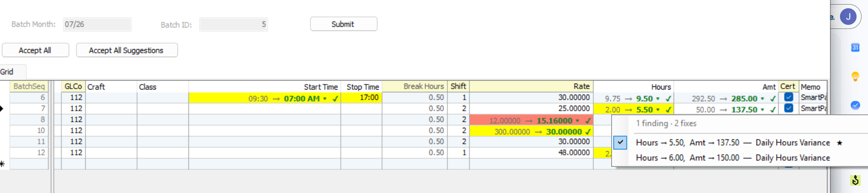This screenshot has height=193, width=868.
Task: Accept the 5.50 hours suggestion checkmark
Action: pos(668,109)
